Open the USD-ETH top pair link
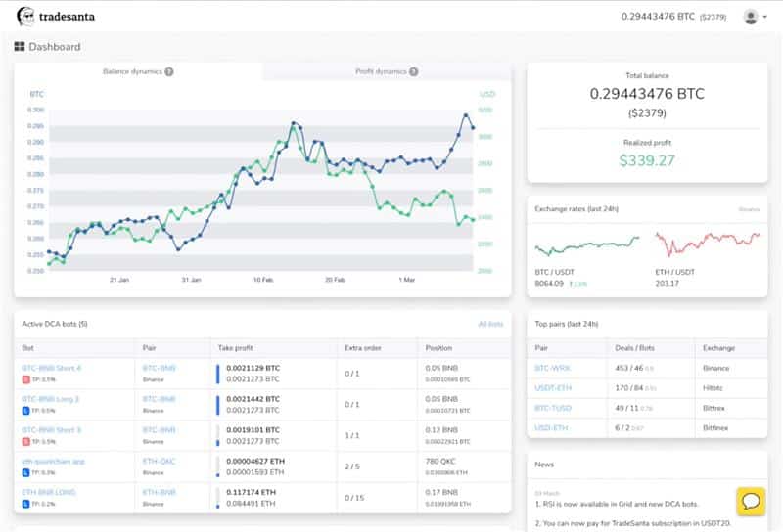 click(x=551, y=427)
